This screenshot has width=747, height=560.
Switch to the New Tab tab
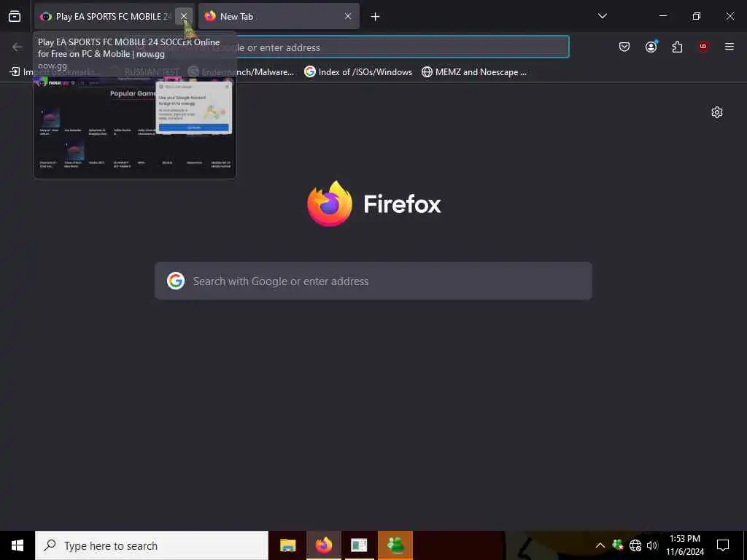[279, 16]
